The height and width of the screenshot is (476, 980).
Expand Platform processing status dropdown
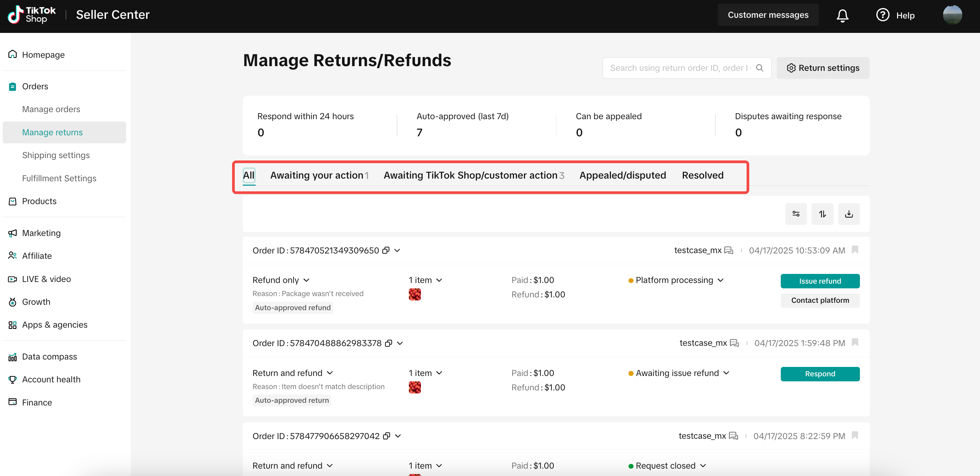[676, 280]
